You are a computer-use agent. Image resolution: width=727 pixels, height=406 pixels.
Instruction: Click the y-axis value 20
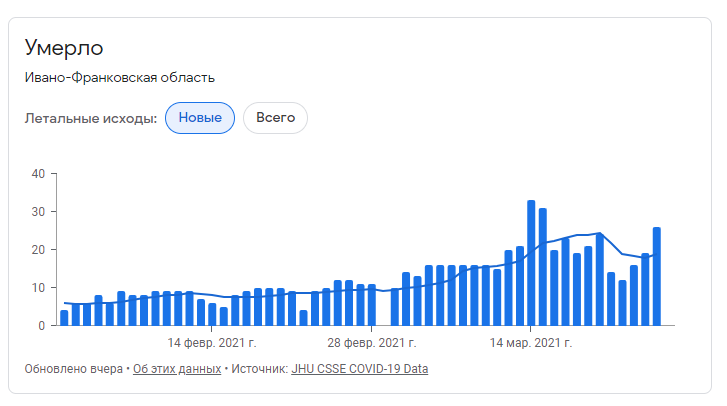click(x=39, y=250)
